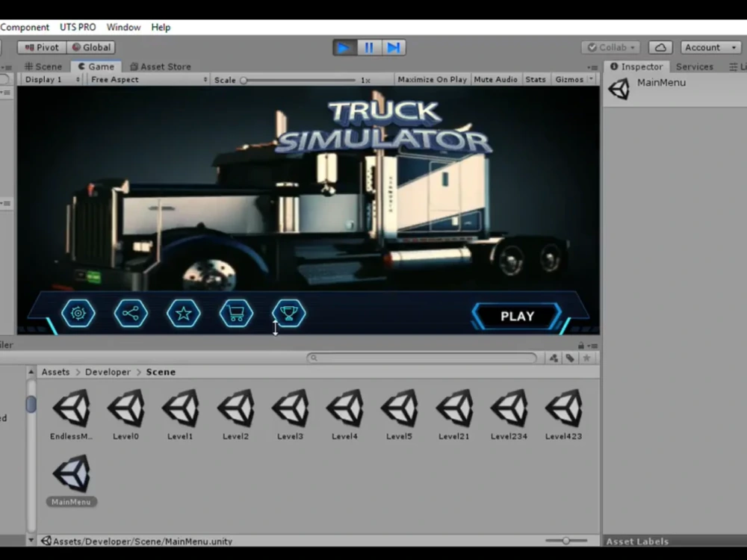747x560 pixels.
Task: Click the in-game PLAY button
Action: tap(518, 316)
